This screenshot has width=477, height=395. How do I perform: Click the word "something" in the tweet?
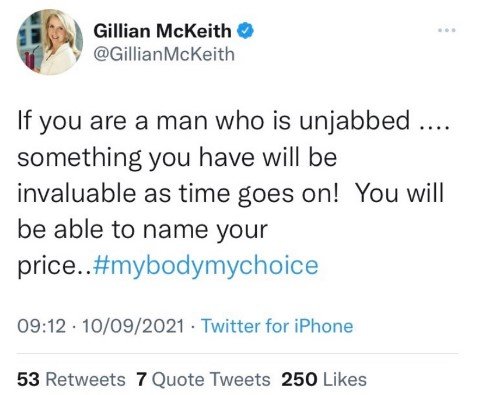point(79,159)
